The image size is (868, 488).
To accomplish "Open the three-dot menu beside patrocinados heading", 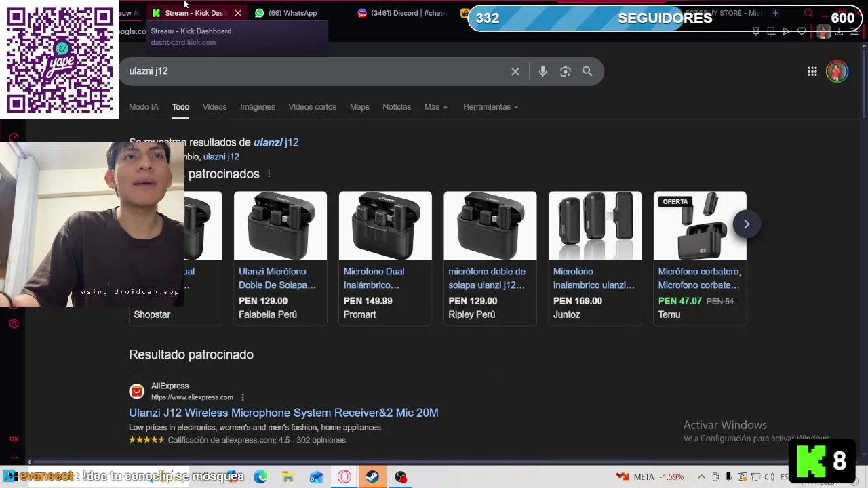I will (x=269, y=174).
